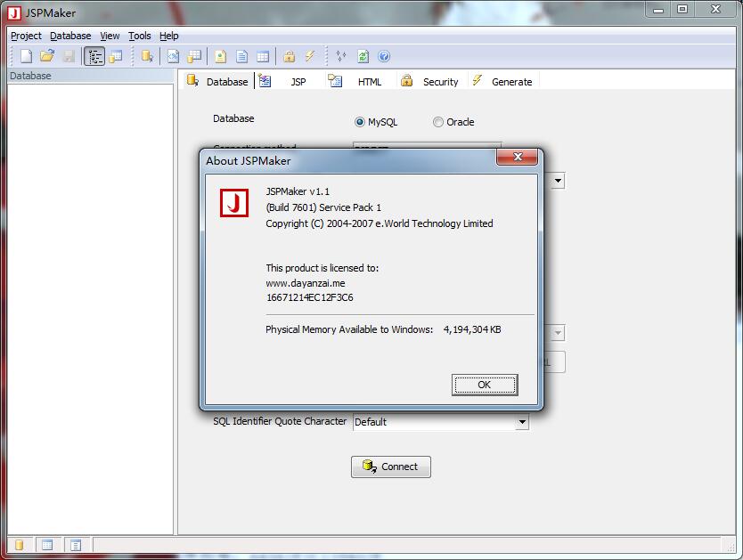Image resolution: width=743 pixels, height=560 pixels.
Task: Minimize the JSPMaker window
Action: [x=658, y=10]
